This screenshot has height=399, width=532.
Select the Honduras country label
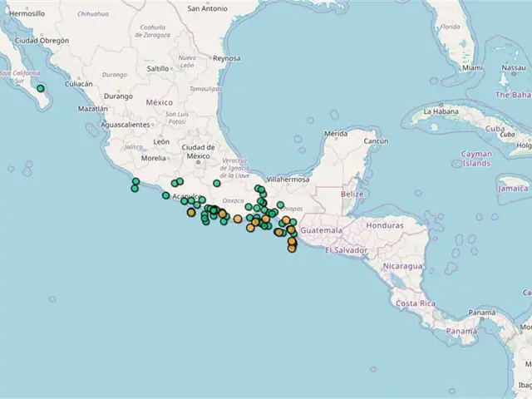pyautogui.click(x=383, y=225)
